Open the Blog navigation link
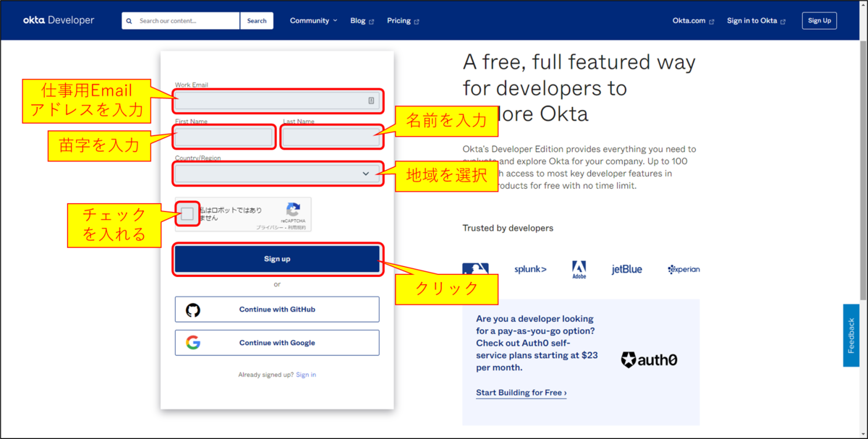Image resolution: width=868 pixels, height=439 pixels. (357, 21)
